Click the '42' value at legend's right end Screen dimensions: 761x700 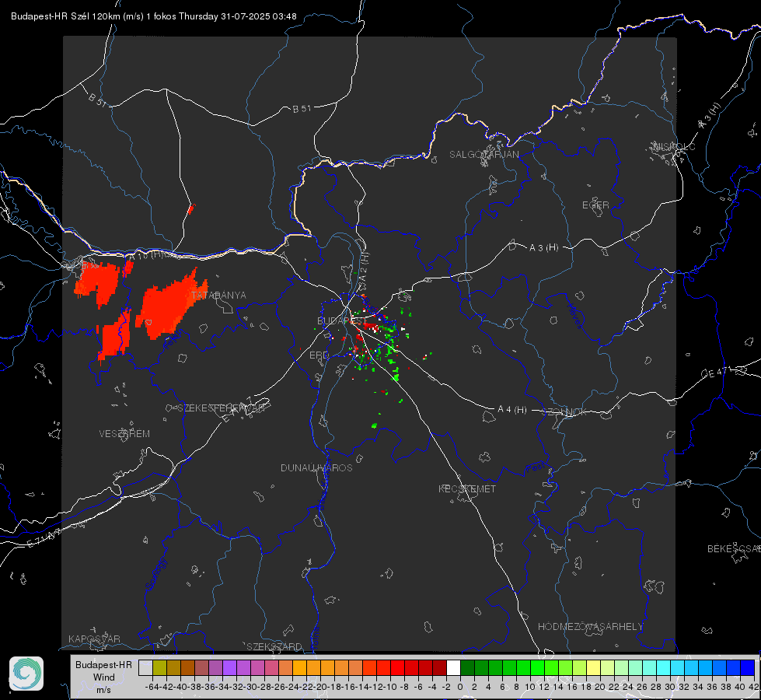coord(753,687)
